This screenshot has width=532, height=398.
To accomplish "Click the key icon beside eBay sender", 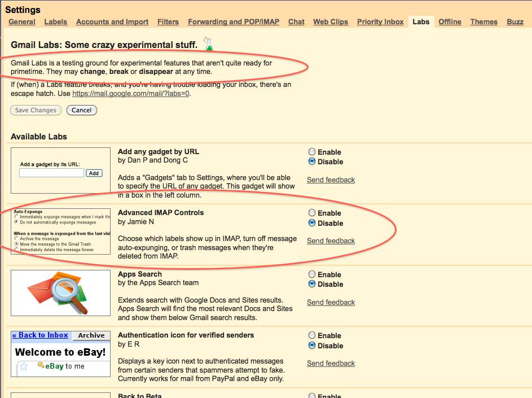I will [41, 365].
